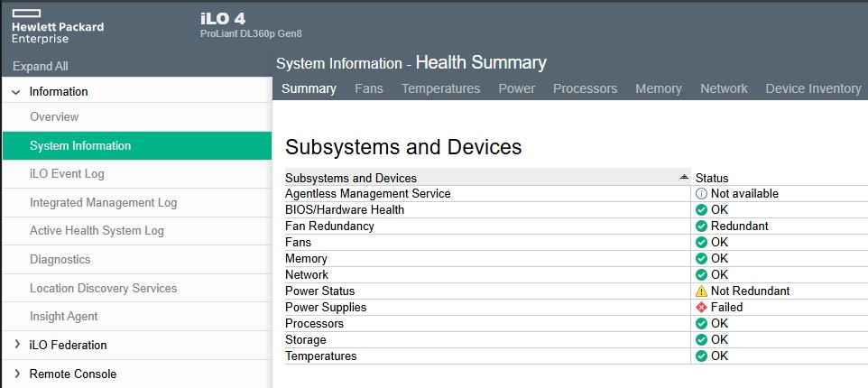This screenshot has width=868, height=388.
Task: Click the Processors row label in the table
Action: (314, 323)
